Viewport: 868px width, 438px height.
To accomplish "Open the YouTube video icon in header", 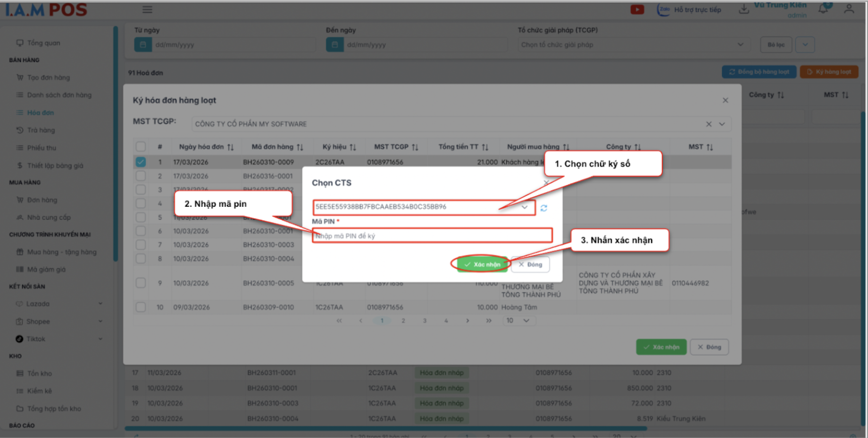I will coord(637,9).
